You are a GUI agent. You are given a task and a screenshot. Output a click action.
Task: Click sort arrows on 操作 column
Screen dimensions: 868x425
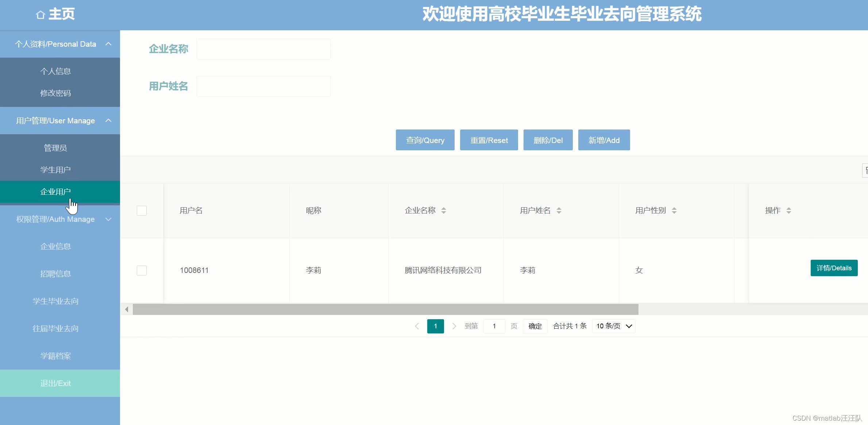point(788,210)
